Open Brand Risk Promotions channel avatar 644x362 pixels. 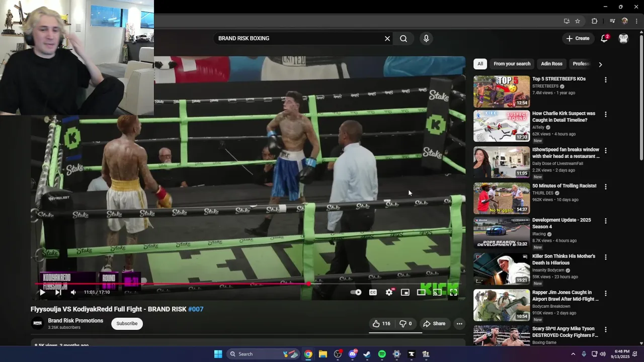point(37,323)
